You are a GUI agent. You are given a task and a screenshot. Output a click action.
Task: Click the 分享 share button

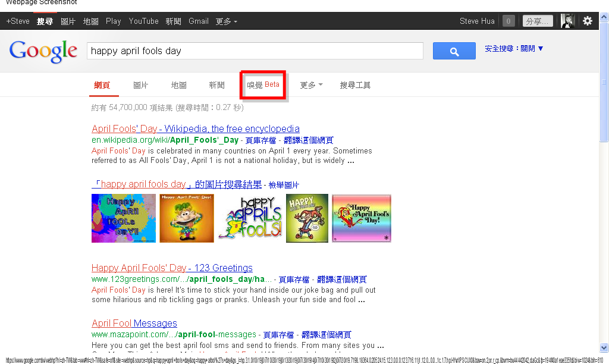(x=538, y=21)
